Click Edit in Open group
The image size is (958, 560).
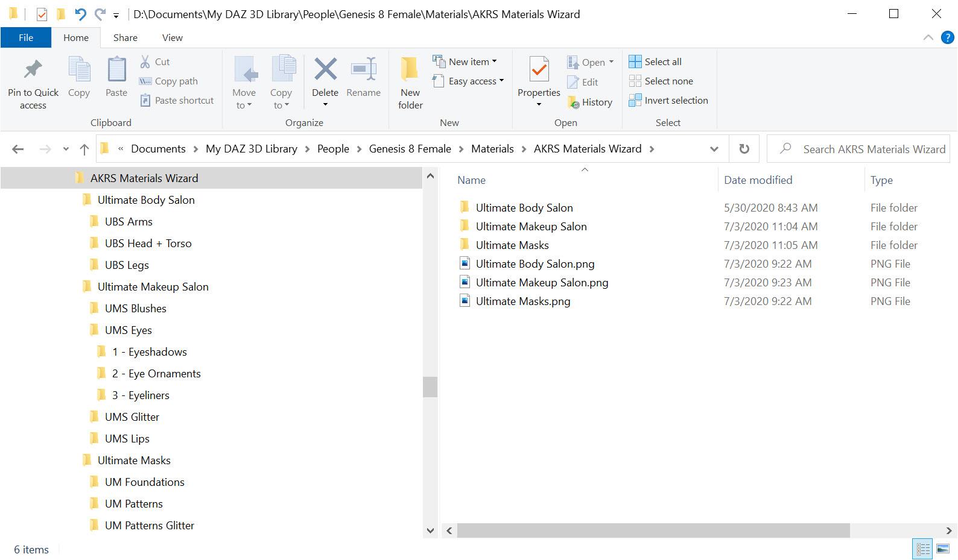pyautogui.click(x=583, y=82)
